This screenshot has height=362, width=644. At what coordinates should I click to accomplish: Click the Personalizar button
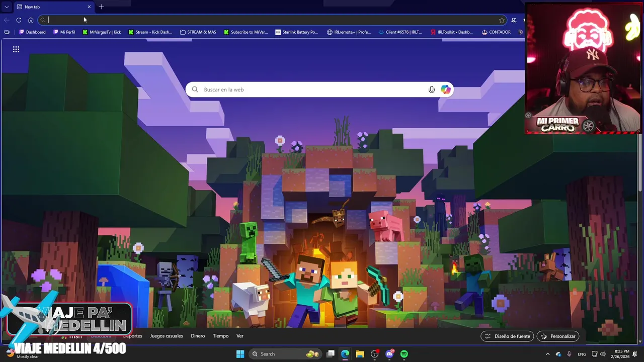point(558,336)
